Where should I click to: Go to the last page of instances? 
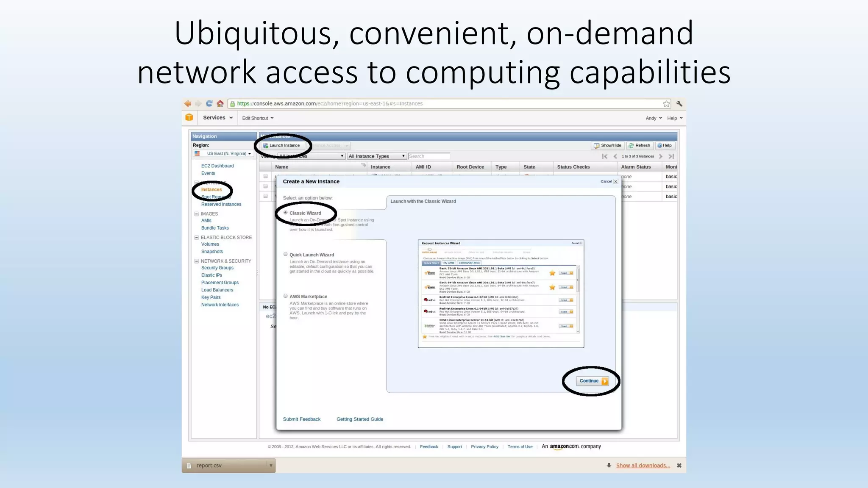(671, 156)
